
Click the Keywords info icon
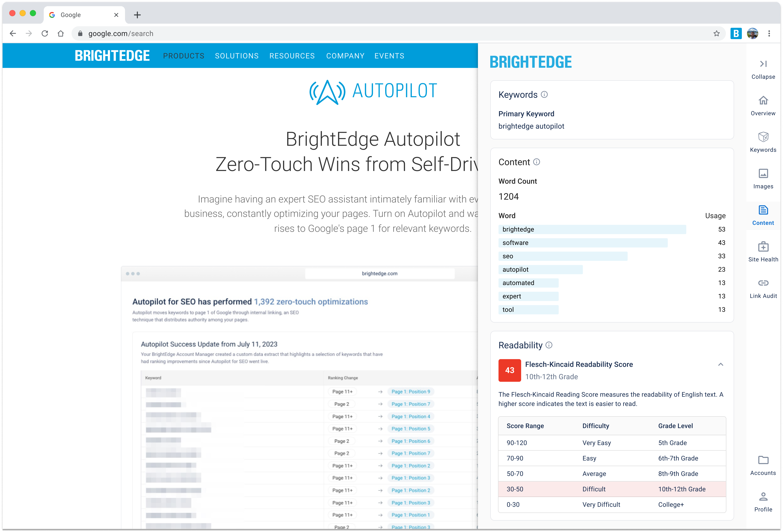[x=544, y=95]
